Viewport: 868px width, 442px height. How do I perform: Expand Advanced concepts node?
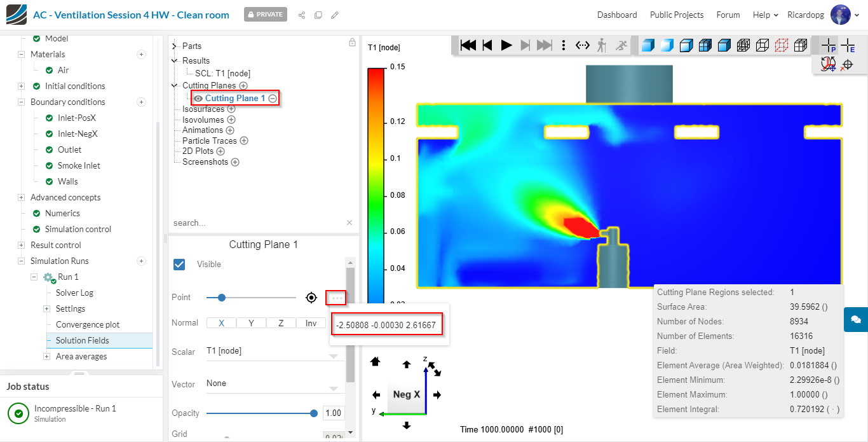pos(21,198)
